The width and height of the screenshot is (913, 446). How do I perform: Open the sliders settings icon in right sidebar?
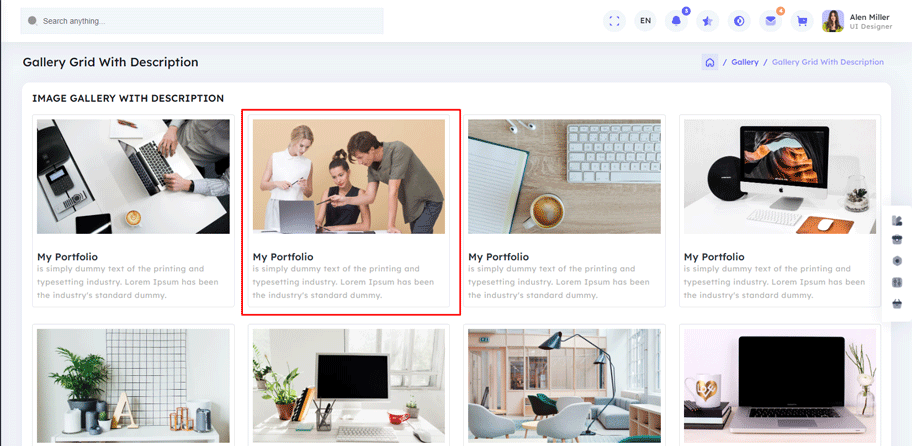click(897, 283)
